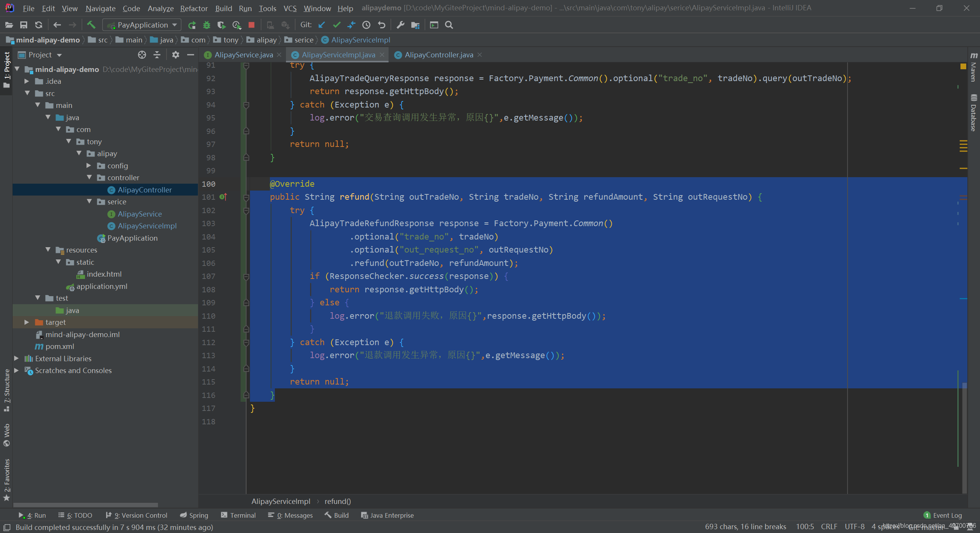Open the Refactor menu
The image size is (980, 533).
pyautogui.click(x=194, y=8)
